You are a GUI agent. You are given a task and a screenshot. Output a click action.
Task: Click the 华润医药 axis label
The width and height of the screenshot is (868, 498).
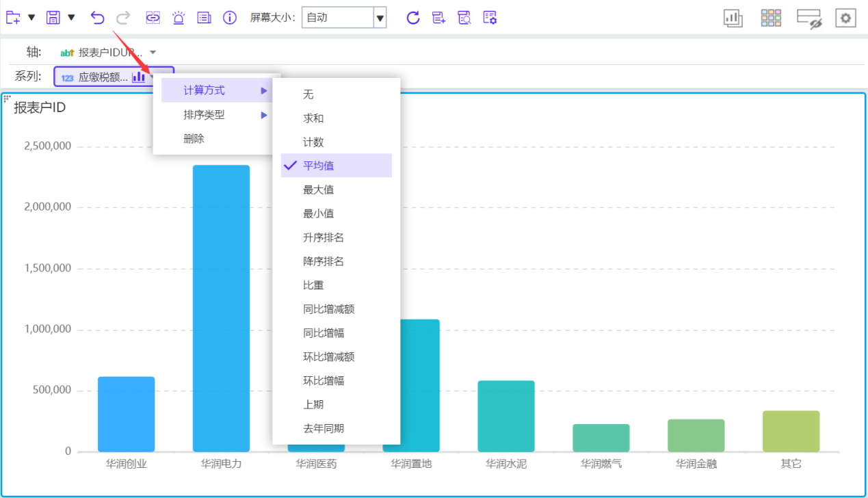[316, 464]
